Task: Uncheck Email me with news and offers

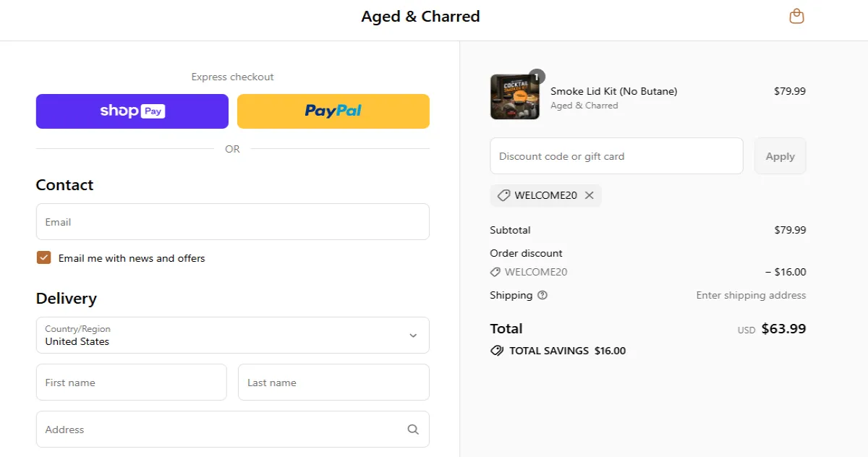Action: tap(43, 257)
